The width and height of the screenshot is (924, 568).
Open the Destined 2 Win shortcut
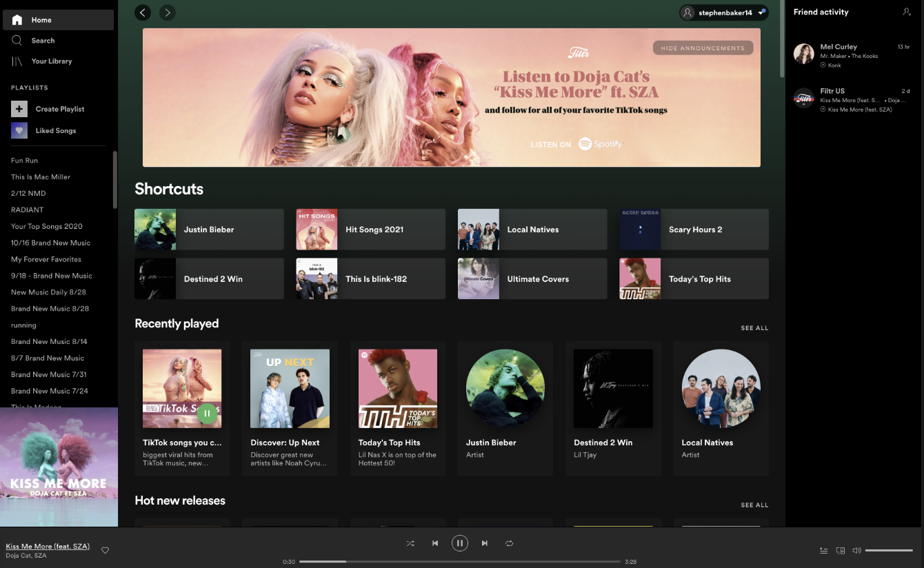click(209, 278)
